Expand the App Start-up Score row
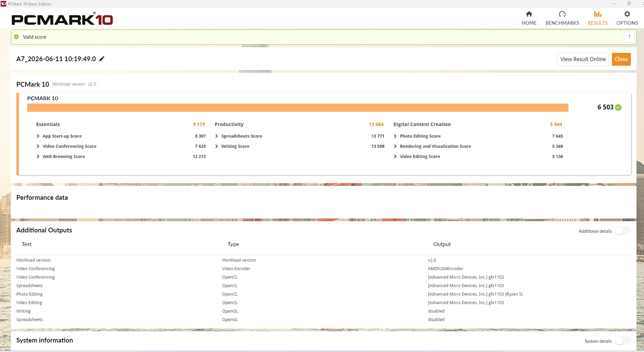 point(38,136)
